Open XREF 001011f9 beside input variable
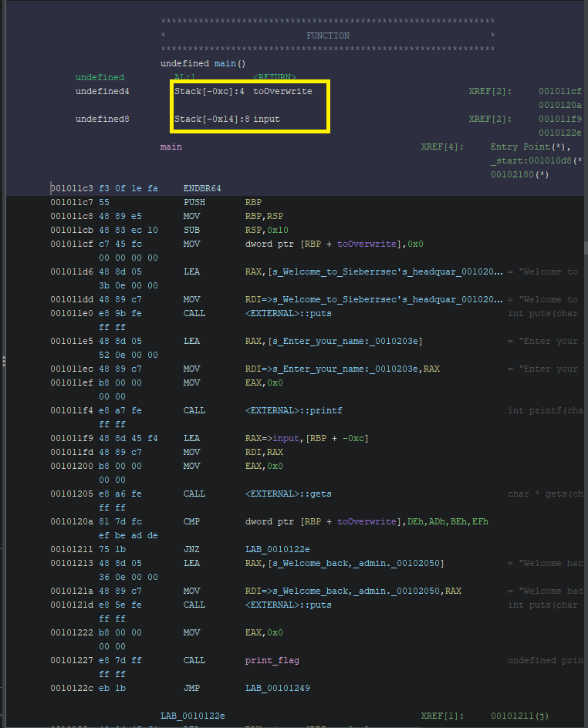This screenshot has height=728, width=588. [559, 119]
